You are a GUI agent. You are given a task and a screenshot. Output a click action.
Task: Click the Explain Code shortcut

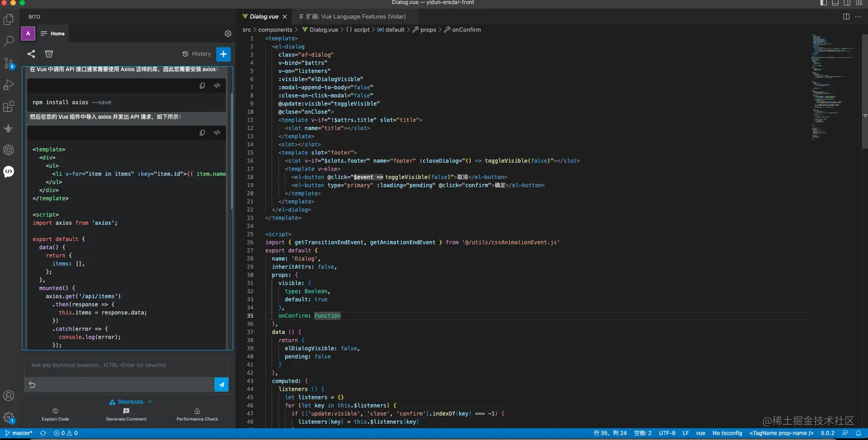55,415
